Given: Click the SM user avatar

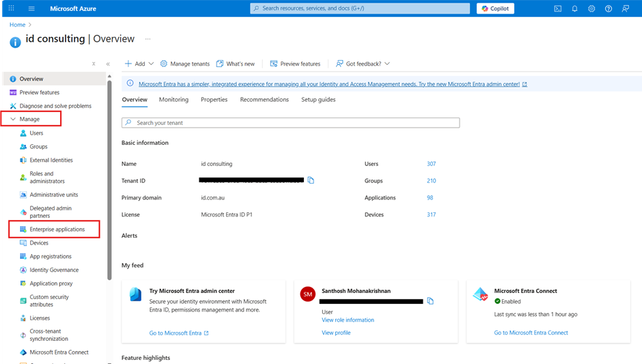Looking at the screenshot, I should [308, 294].
